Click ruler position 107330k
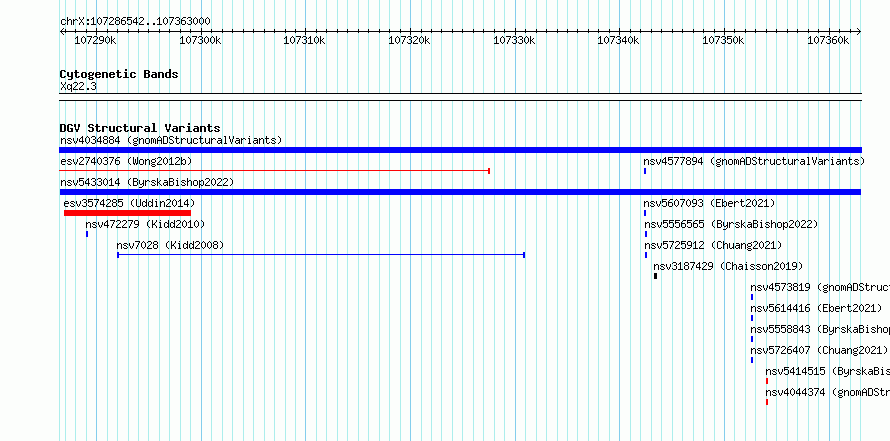 click(x=514, y=40)
